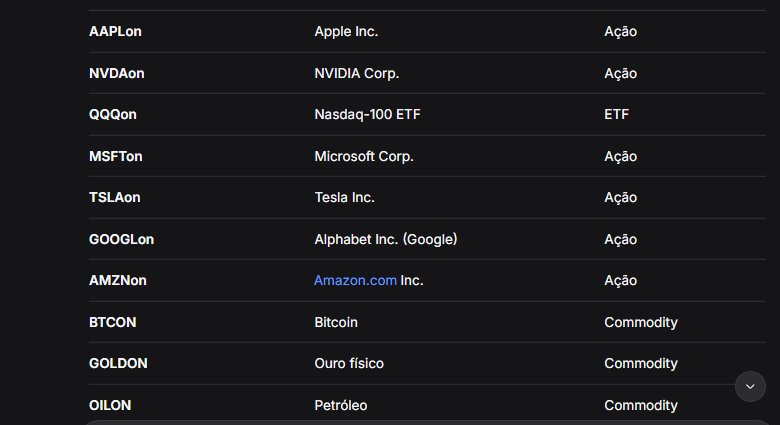780x425 pixels.
Task: Click the Commodity type for Bitcoin
Action: click(x=641, y=322)
